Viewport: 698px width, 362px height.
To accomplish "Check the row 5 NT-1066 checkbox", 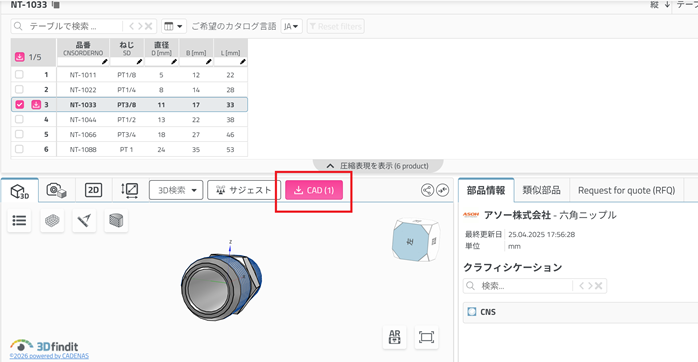I will point(19,134).
